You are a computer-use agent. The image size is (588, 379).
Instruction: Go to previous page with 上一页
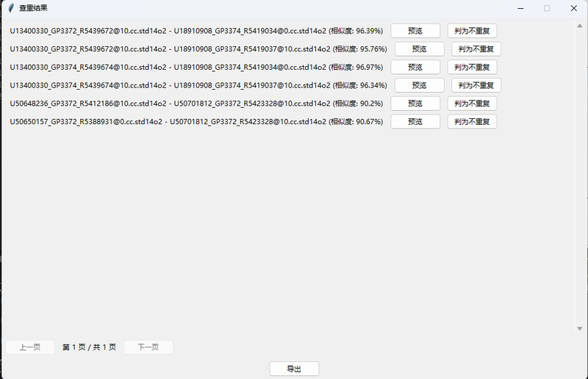pyautogui.click(x=30, y=347)
